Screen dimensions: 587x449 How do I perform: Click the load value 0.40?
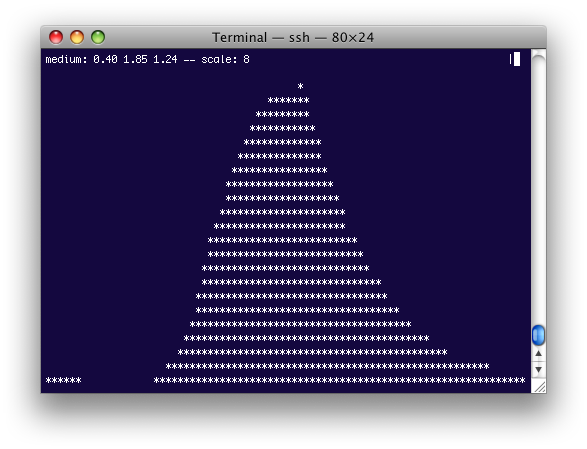pos(105,60)
